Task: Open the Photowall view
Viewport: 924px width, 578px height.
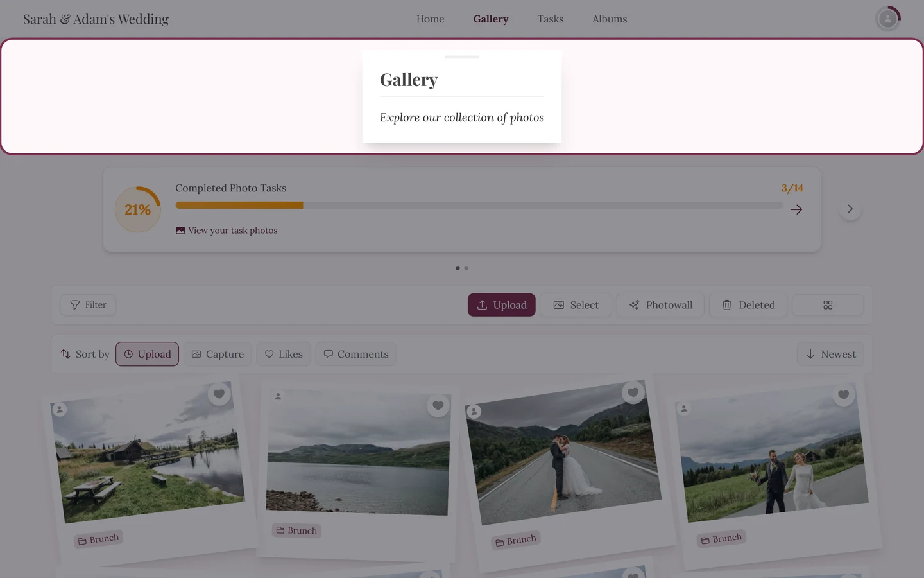Action: click(660, 305)
